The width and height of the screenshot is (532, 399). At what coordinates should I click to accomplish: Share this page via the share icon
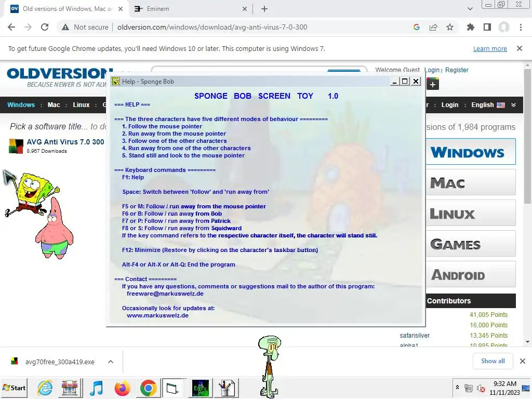[433, 27]
